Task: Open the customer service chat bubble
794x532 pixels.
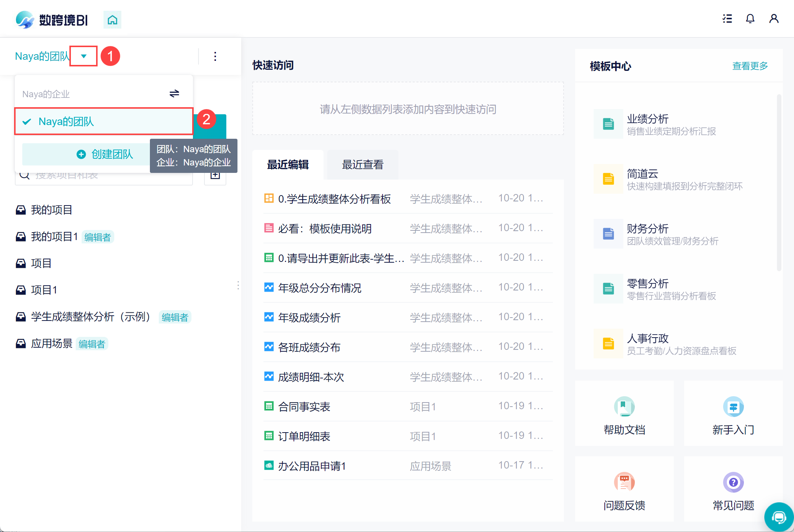Action: 778,517
